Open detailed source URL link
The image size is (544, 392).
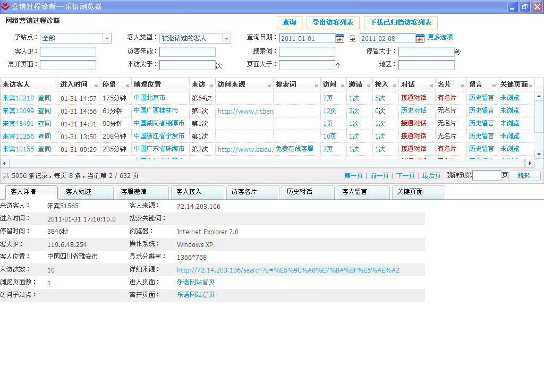pyautogui.click(x=288, y=270)
